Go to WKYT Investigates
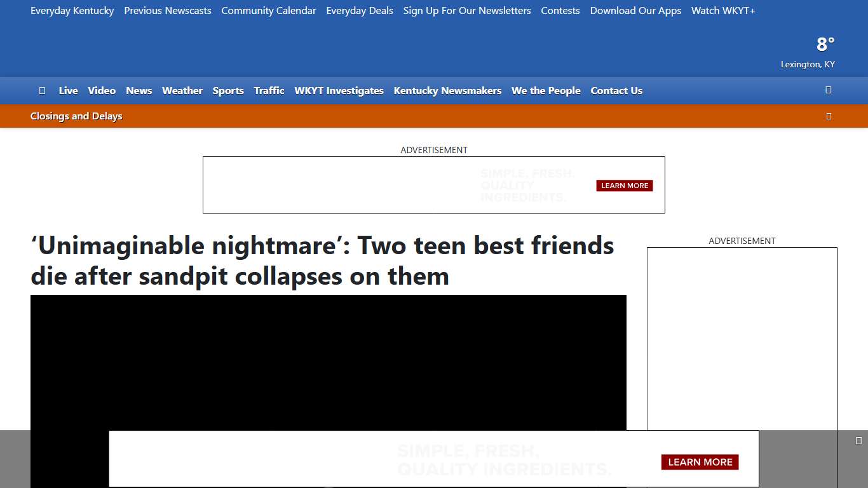The height and width of the screenshot is (488, 868). 339,90
